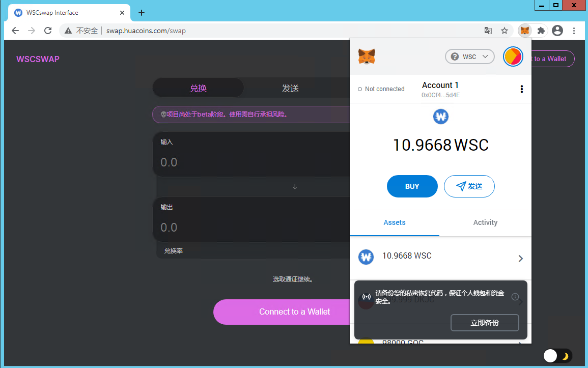Open the Chrome extensions puzzle icon
The height and width of the screenshot is (368, 588).
click(541, 31)
